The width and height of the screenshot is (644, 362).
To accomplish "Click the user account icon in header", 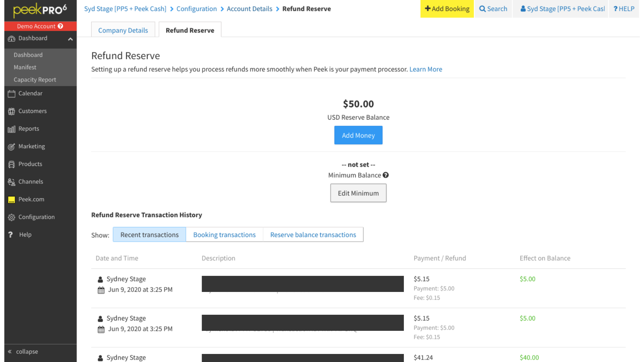I will pos(523,9).
